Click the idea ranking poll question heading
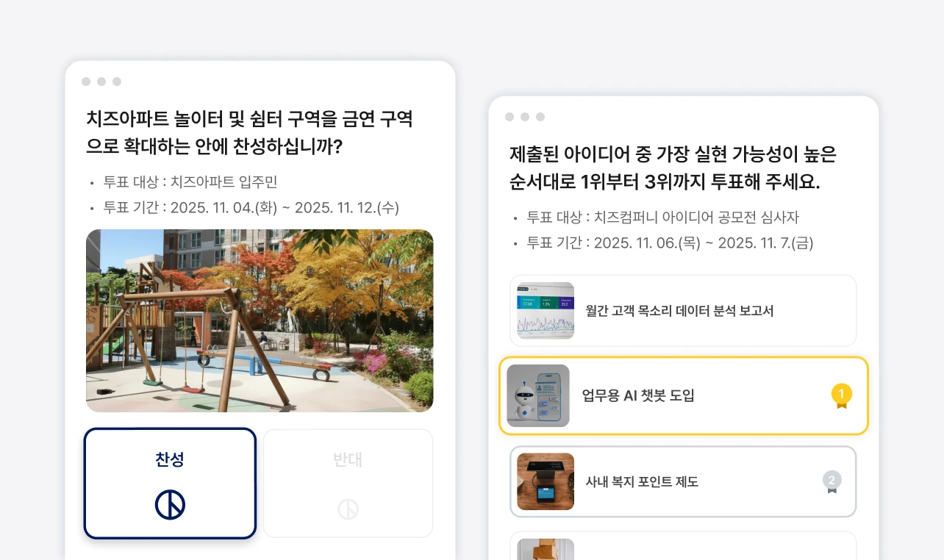The width and height of the screenshot is (944, 560). [x=673, y=168]
